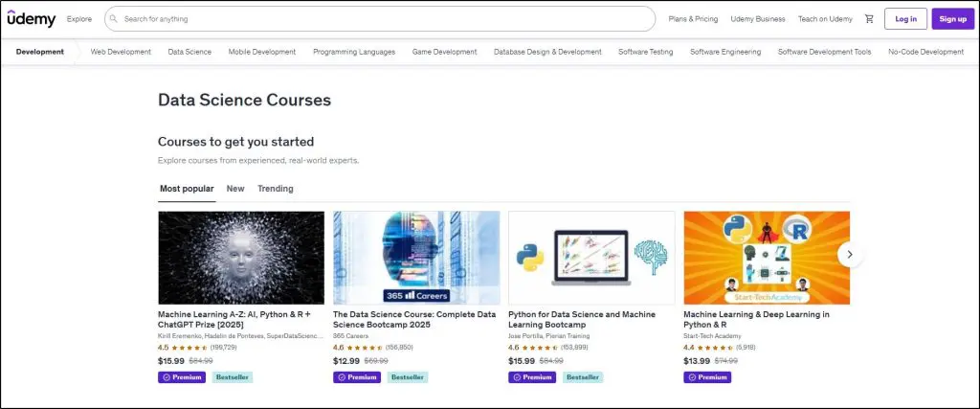The width and height of the screenshot is (980, 409).
Task: Open Programming Languages subcategory
Action: point(354,52)
